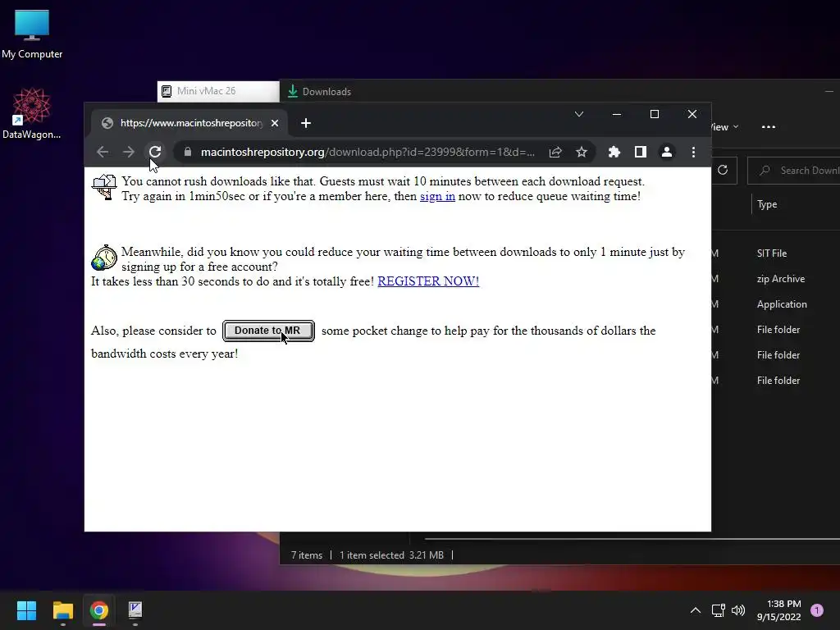Screen dimensions: 840x630
Task: Select the Downloads tab in File Explorer
Action: coord(320,92)
